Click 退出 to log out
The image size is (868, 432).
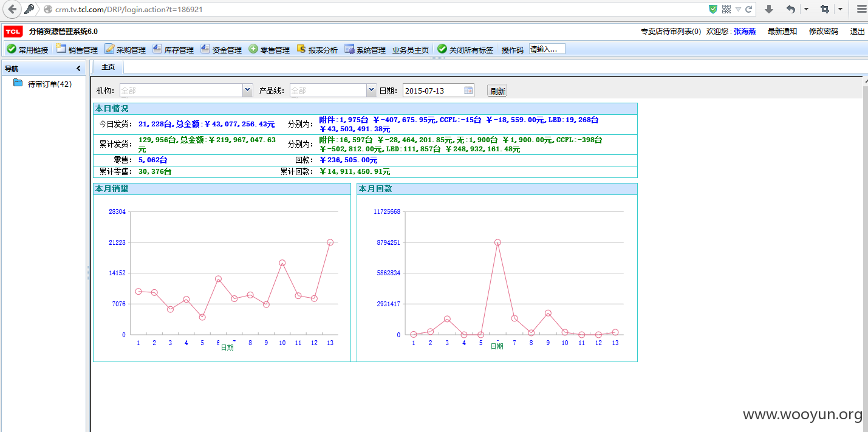858,32
